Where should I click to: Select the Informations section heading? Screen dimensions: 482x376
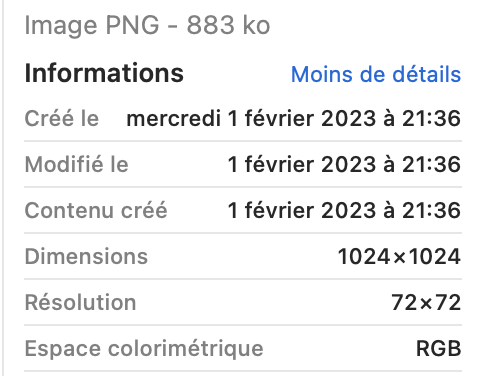tap(104, 73)
